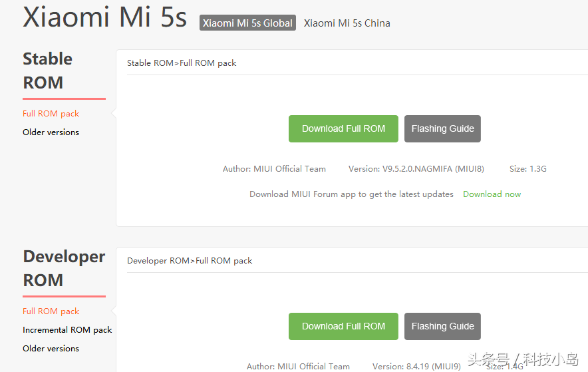Open Older versions under Developer ROM

click(x=51, y=348)
